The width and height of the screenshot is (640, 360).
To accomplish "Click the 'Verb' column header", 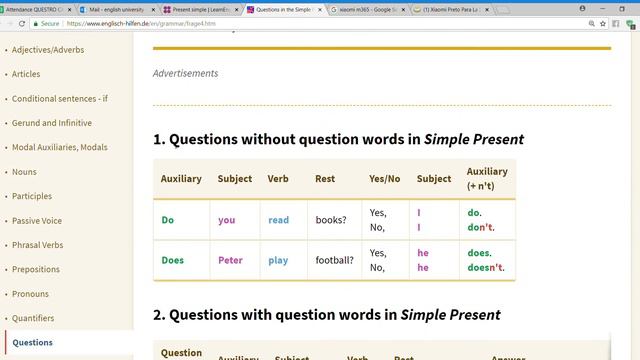I will tap(278, 179).
